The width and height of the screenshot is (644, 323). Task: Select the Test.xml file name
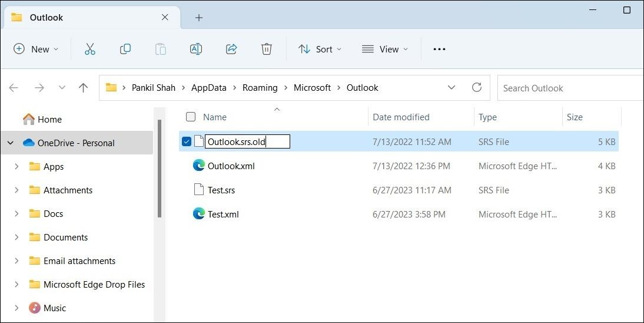pyautogui.click(x=223, y=214)
